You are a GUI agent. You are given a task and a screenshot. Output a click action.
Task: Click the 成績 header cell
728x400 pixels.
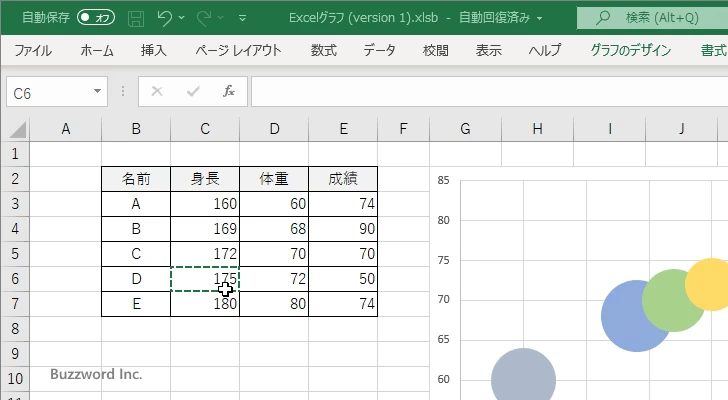point(343,179)
